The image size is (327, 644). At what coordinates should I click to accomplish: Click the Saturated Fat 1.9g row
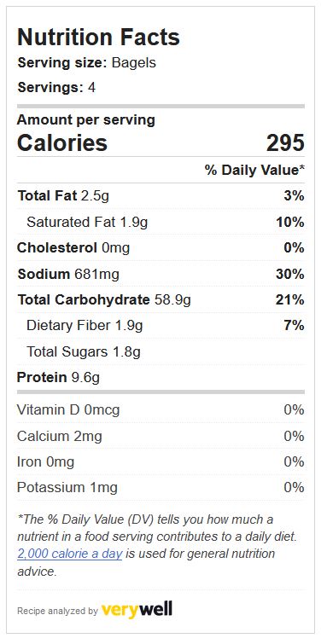[161, 222]
